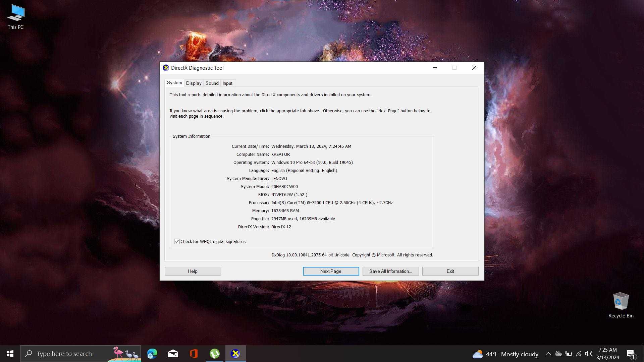
Task: Click the Show desktop sliver at taskbar edge
Action: [643, 354]
